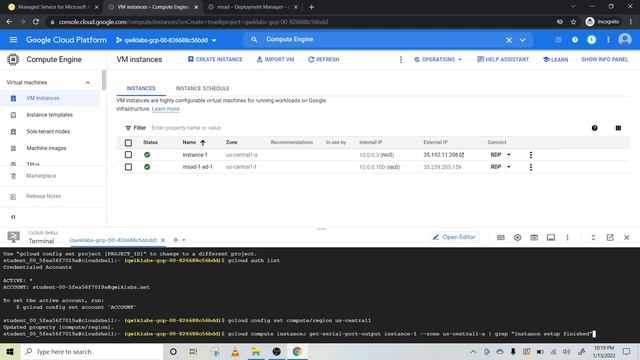Expand RDP dropdown arrow for msad-1-ad-1
The height and width of the screenshot is (360, 640).
(509, 167)
